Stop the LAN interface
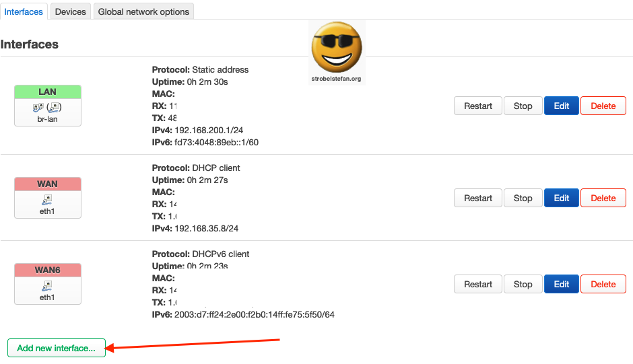633x364 pixels. (x=523, y=106)
